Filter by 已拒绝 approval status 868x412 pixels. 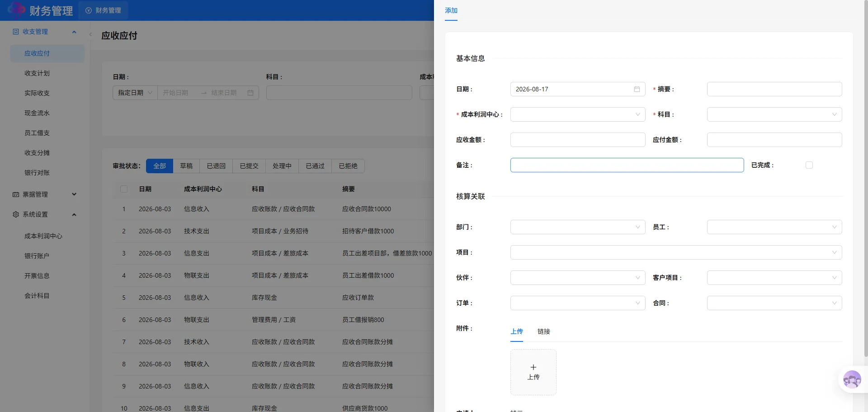(348, 166)
